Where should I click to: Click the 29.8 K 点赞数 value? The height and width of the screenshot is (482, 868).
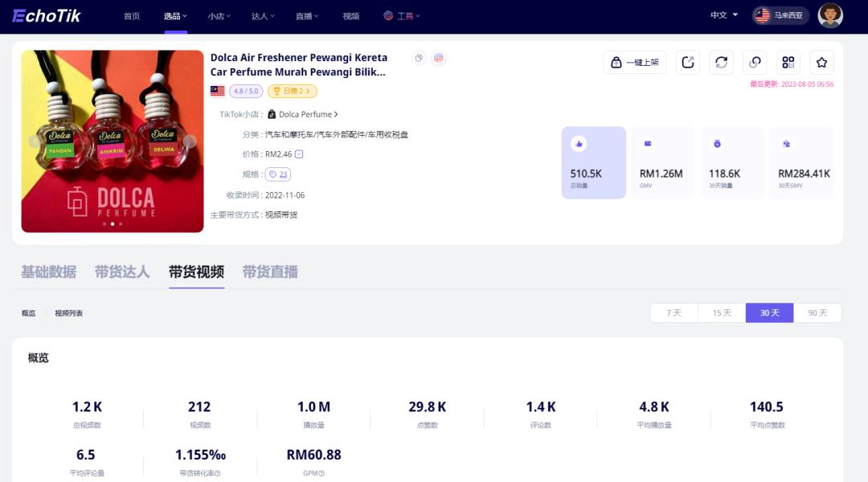pos(428,406)
